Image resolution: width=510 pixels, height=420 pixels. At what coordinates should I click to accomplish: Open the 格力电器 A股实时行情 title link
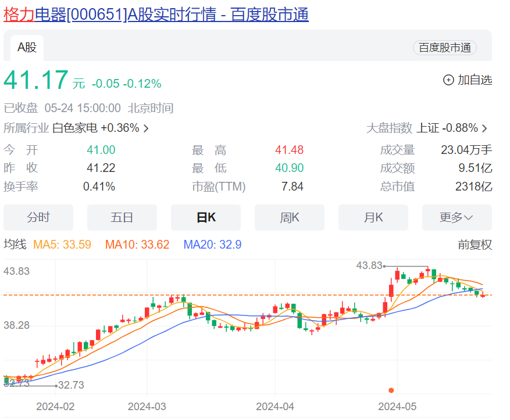[156, 15]
